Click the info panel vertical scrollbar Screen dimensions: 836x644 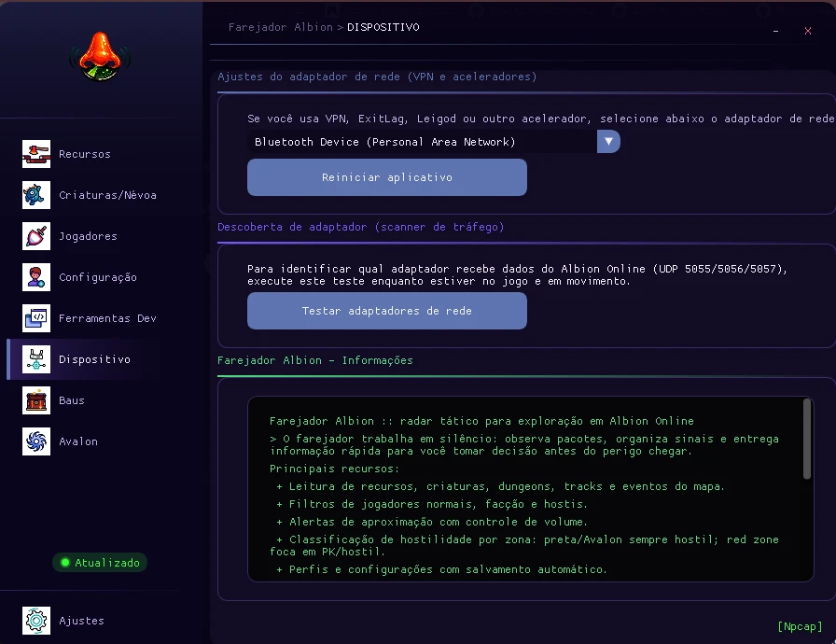[807, 439]
